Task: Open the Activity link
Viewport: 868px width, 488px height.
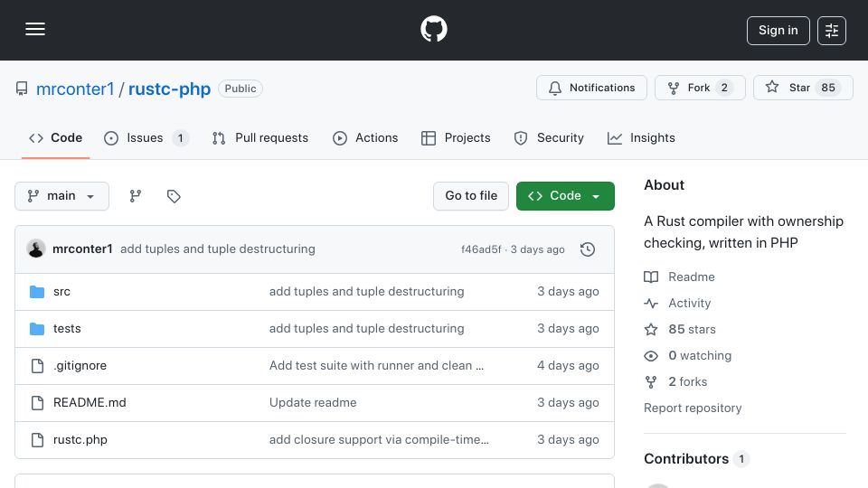Action: [689, 304]
